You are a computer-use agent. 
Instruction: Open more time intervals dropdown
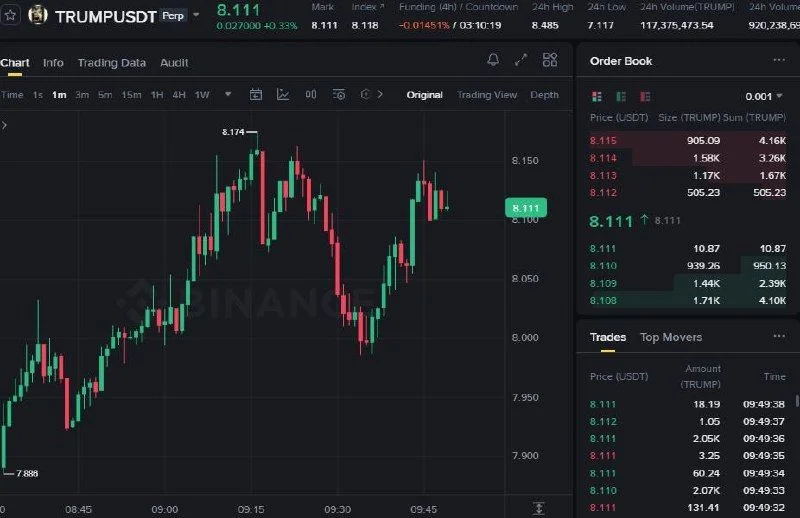228,94
